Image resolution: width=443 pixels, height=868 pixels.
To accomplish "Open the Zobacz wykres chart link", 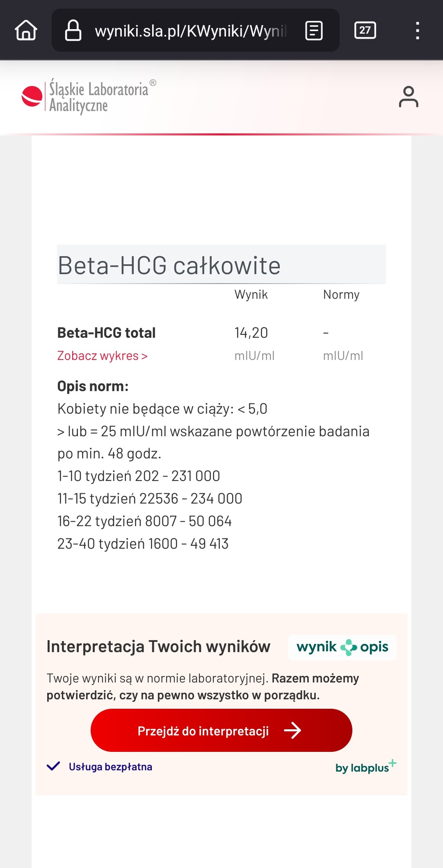I will click(x=103, y=356).
